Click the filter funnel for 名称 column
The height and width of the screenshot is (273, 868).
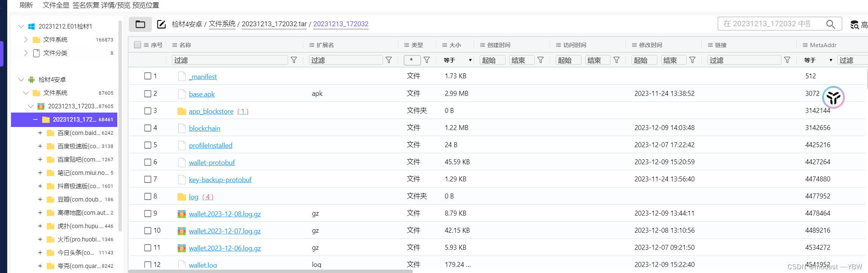(294, 60)
